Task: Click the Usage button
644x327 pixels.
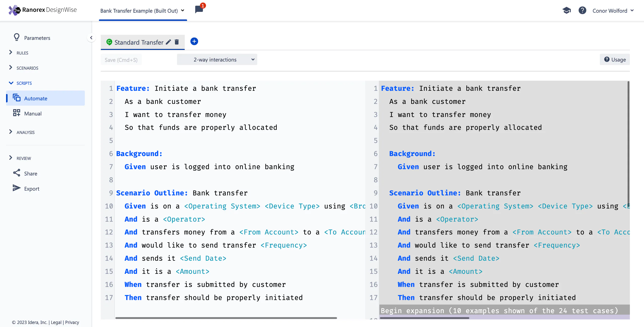Action: tap(615, 60)
